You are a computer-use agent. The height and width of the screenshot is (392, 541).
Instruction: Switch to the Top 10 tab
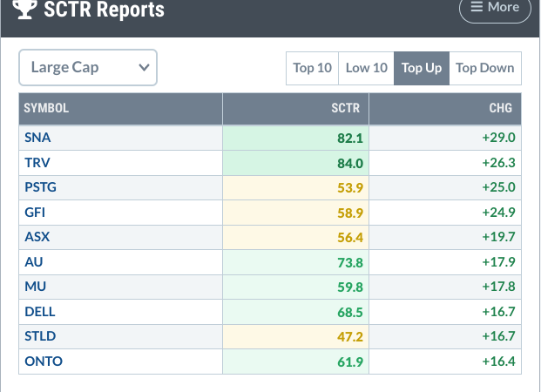click(x=312, y=68)
